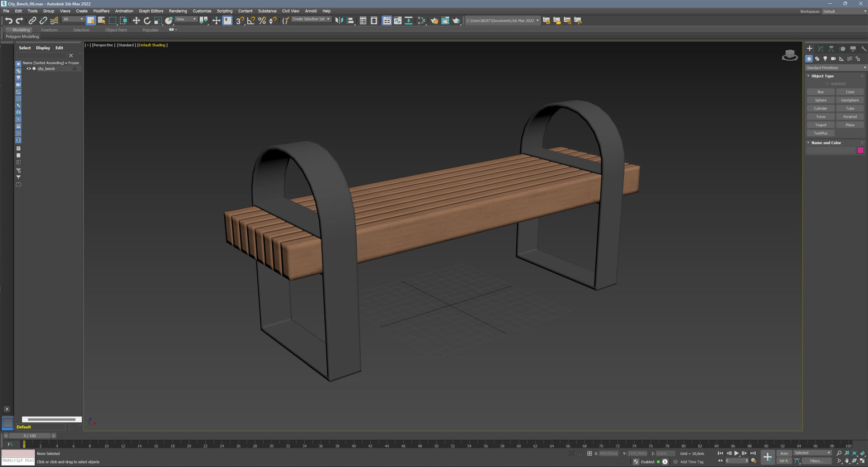Activate the Unlink Selection tool
Image resolution: width=868 pixels, height=467 pixels.
pos(43,20)
